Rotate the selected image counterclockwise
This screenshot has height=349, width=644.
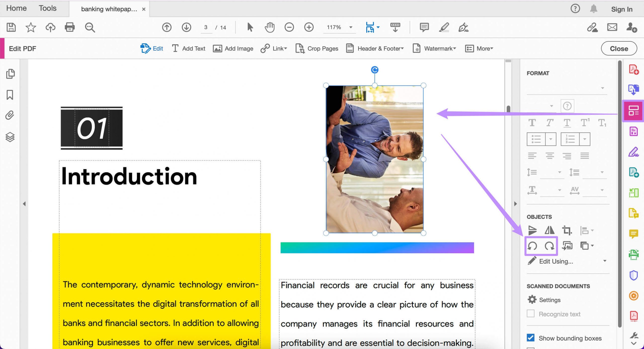coord(532,246)
